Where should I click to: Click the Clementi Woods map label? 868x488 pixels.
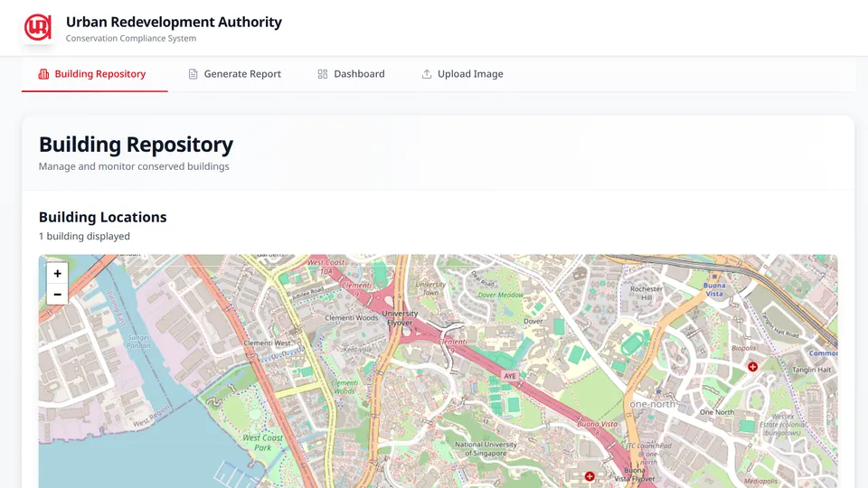[352, 318]
